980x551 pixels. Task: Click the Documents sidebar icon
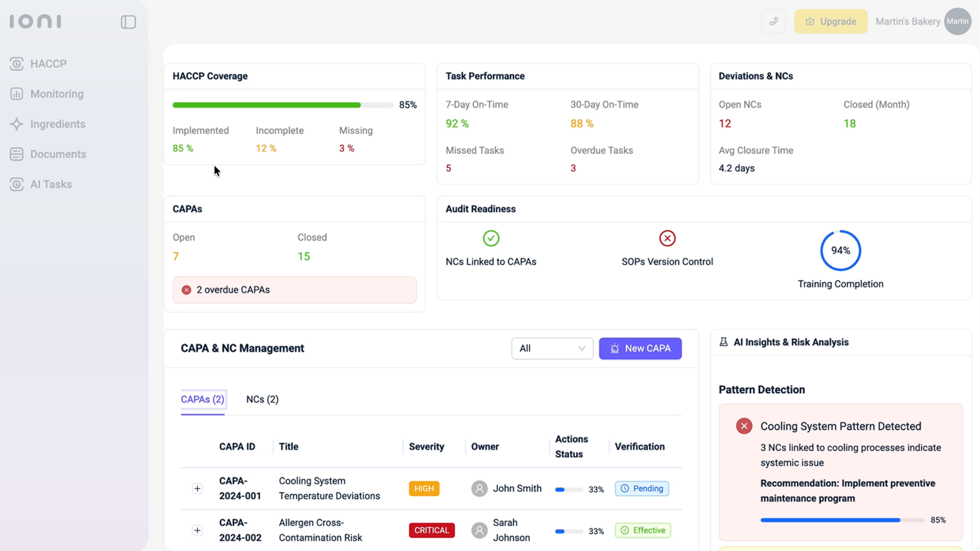tap(16, 154)
